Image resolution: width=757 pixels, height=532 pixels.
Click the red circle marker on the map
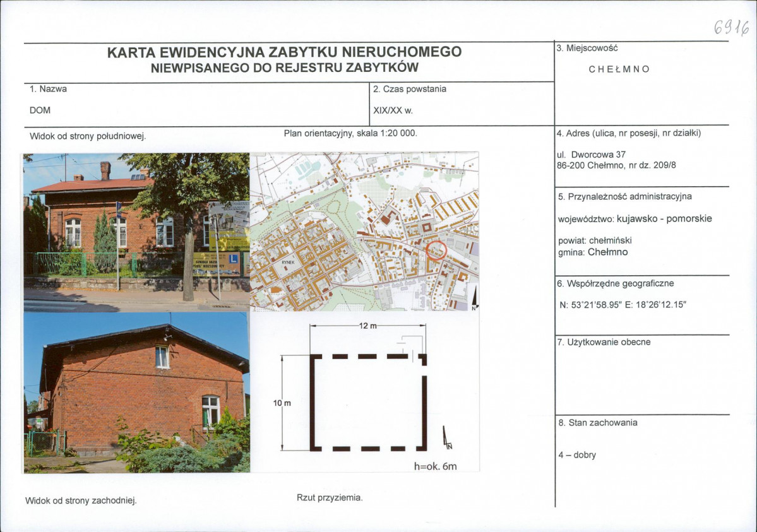point(436,251)
